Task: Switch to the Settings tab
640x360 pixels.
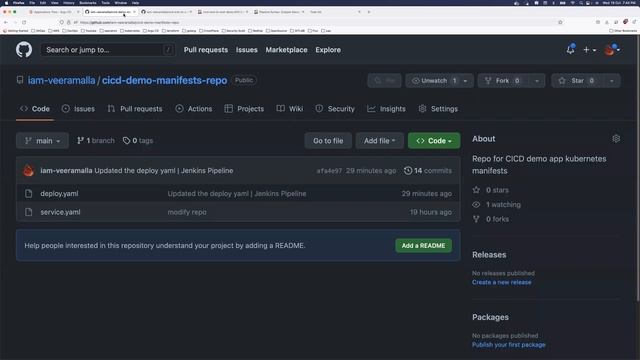Action: (438, 109)
